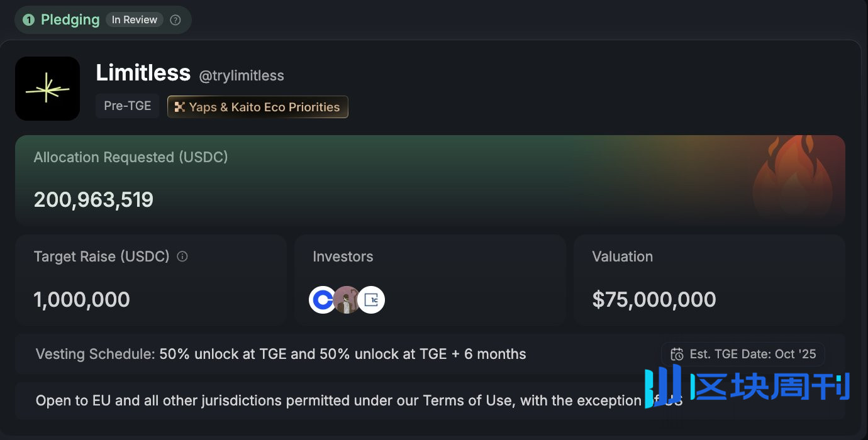The width and height of the screenshot is (868, 440).
Task: Click the green step number 1 circle
Action: tap(28, 20)
